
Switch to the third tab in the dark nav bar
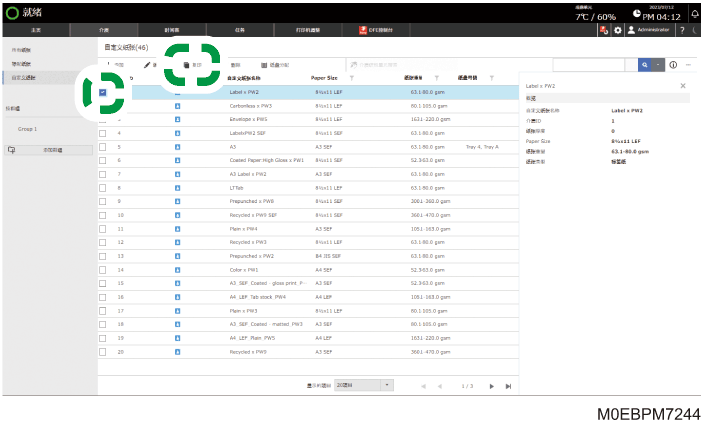pyautogui.click(x=172, y=30)
